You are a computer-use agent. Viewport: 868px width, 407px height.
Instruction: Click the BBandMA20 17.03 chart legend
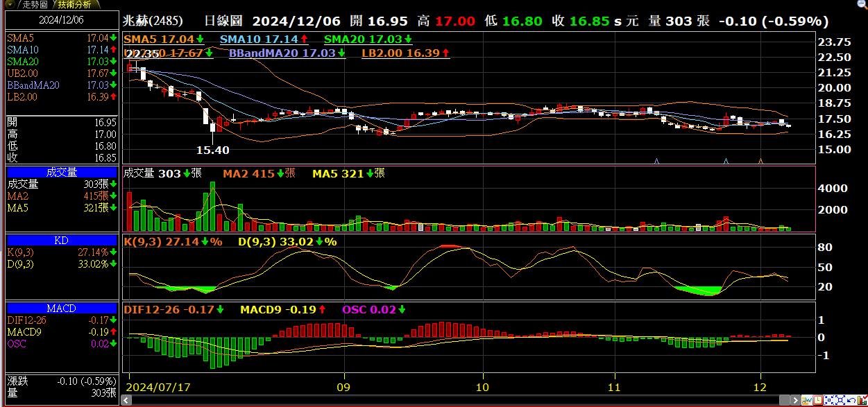pos(287,53)
